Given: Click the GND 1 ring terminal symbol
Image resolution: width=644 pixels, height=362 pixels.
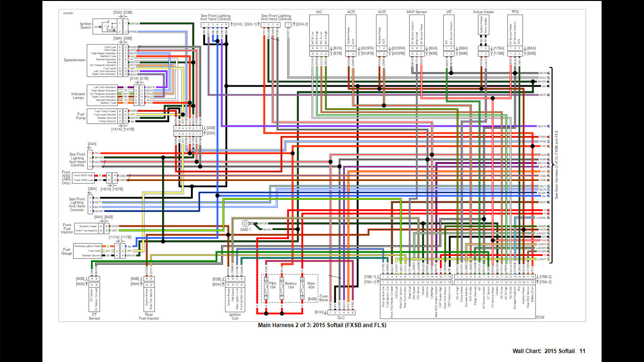Looking at the screenshot, I should pyautogui.click(x=245, y=223).
